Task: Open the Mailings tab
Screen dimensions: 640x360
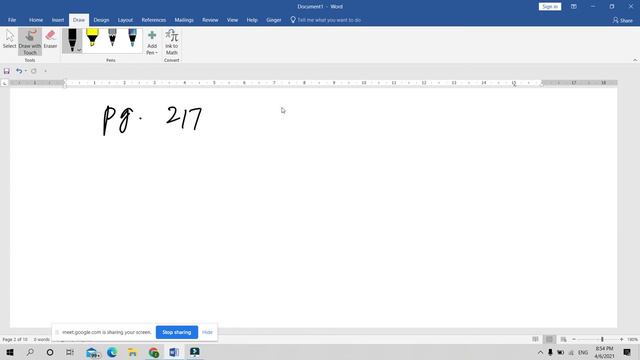Action: 184,20
